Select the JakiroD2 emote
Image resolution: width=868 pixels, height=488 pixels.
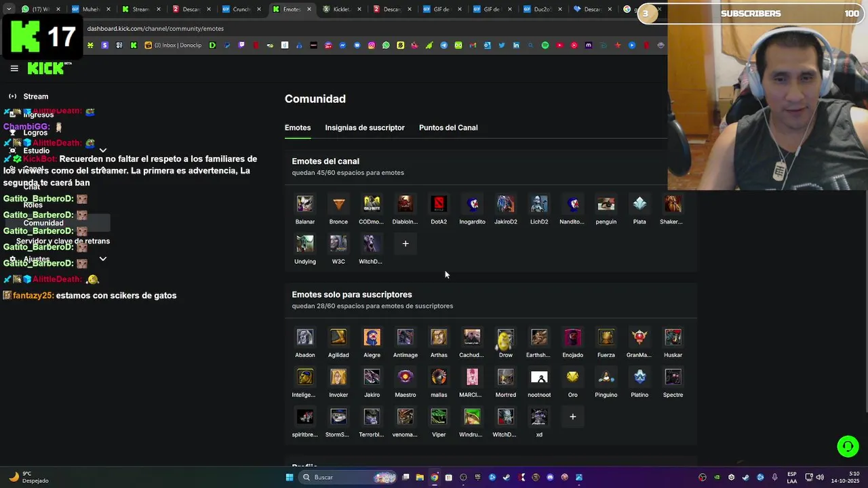tap(506, 204)
